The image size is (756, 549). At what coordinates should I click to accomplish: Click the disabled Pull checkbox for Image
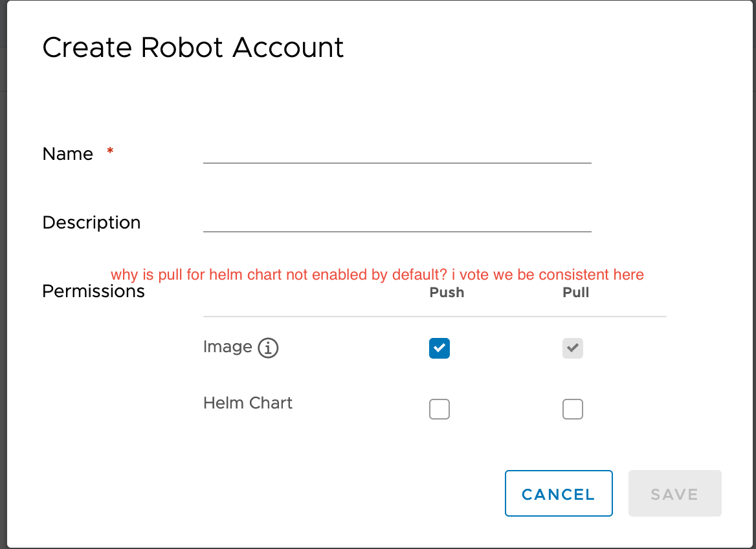(x=573, y=348)
